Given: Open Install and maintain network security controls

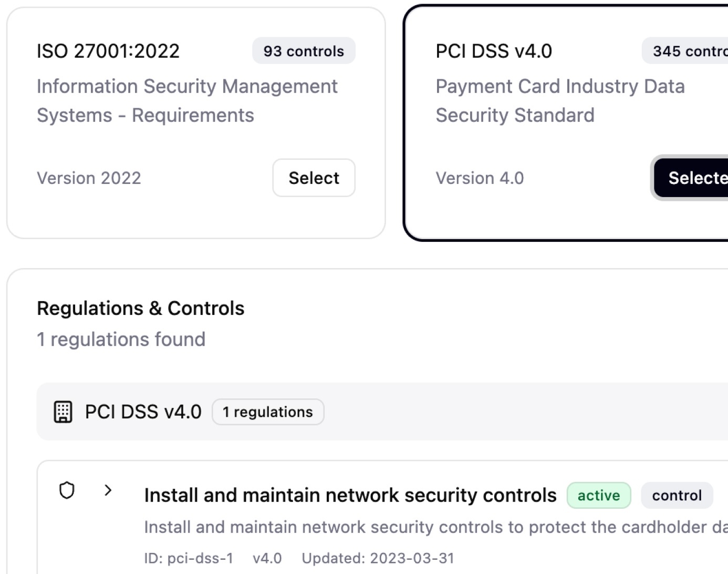Looking at the screenshot, I should click(x=350, y=495).
